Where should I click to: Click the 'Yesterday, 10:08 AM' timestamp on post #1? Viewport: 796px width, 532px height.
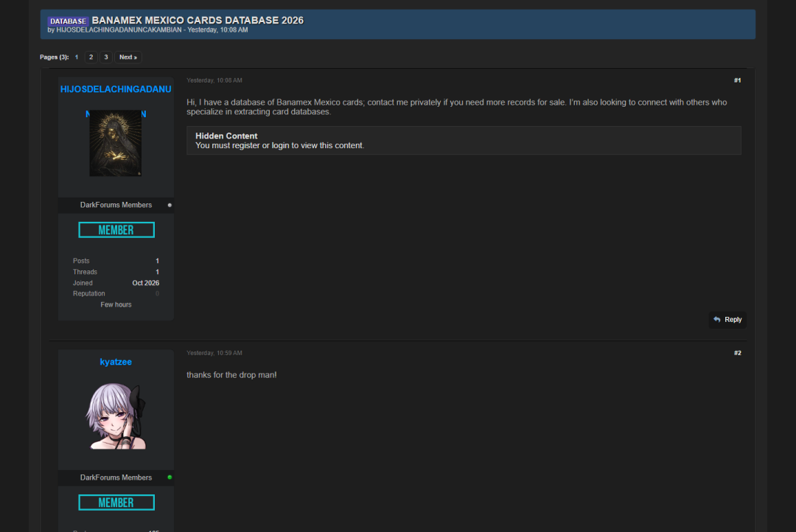tap(214, 80)
